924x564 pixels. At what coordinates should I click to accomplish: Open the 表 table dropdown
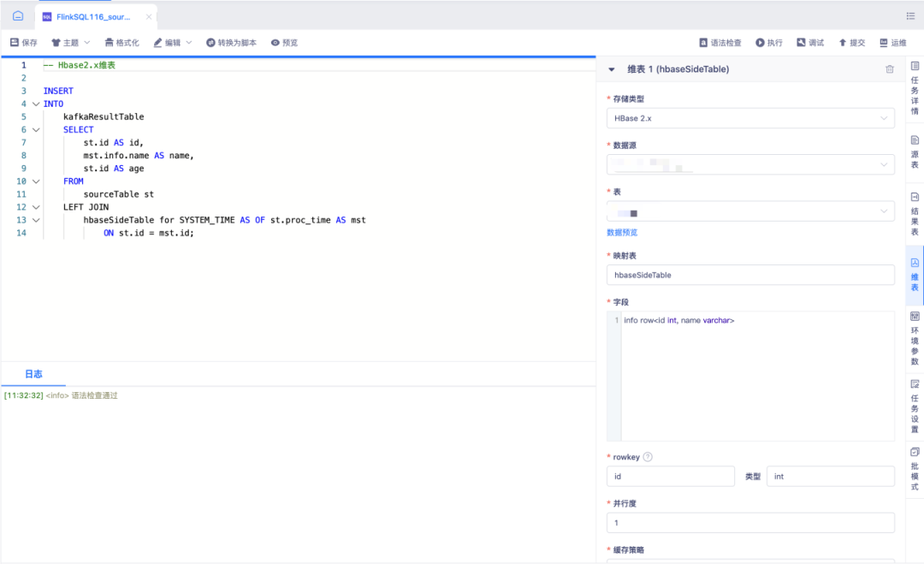point(751,211)
